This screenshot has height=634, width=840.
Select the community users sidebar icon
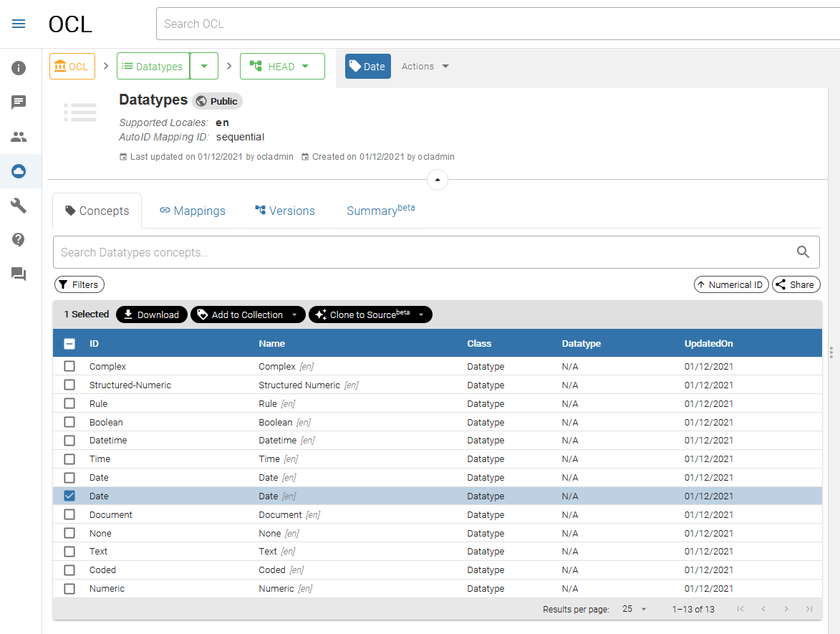(x=19, y=137)
